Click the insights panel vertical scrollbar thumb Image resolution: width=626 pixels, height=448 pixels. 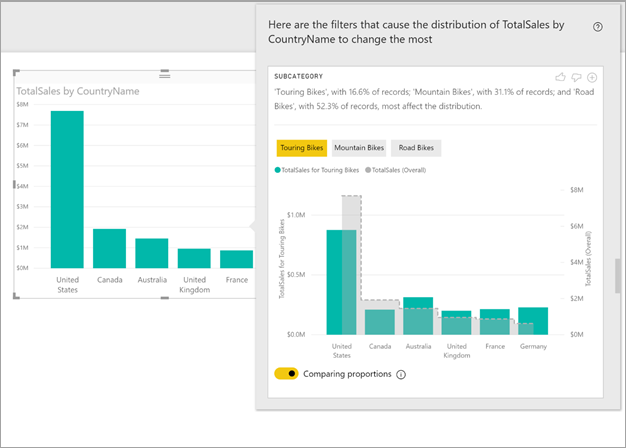617,276
